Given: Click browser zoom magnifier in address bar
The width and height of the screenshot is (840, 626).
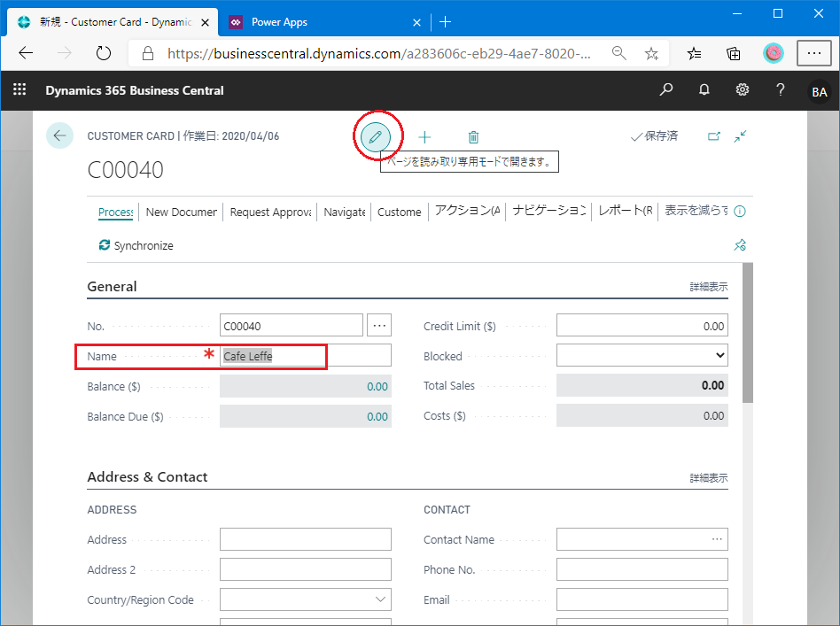Looking at the screenshot, I should tap(618, 52).
